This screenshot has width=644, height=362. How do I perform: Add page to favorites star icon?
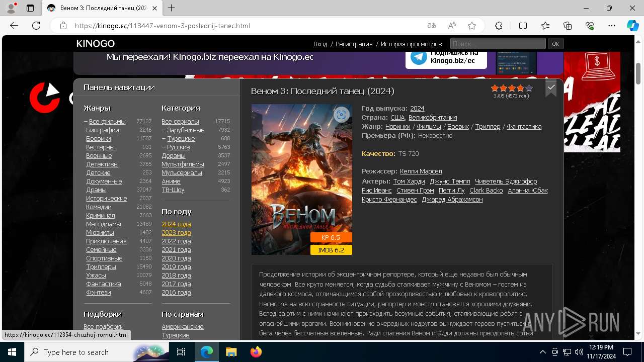click(x=472, y=26)
